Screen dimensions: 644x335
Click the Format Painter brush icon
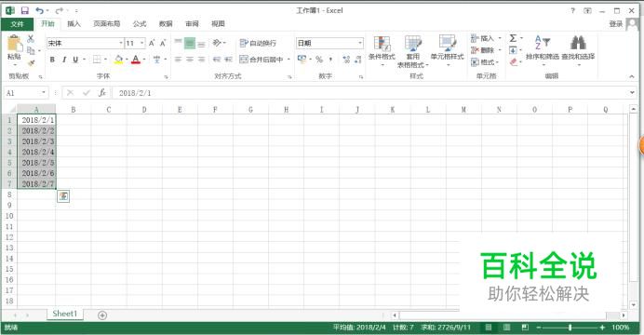pyautogui.click(x=31, y=63)
